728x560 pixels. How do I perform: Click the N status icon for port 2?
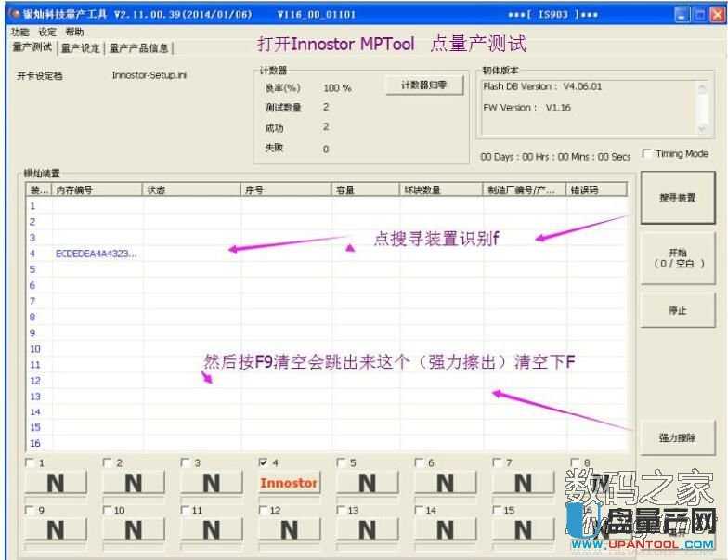pyautogui.click(x=134, y=483)
